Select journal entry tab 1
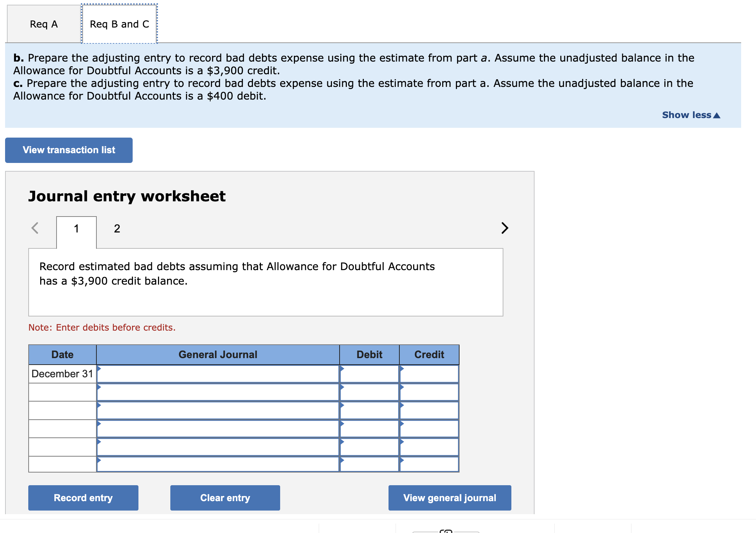This screenshot has height=533, width=756. coord(76,228)
